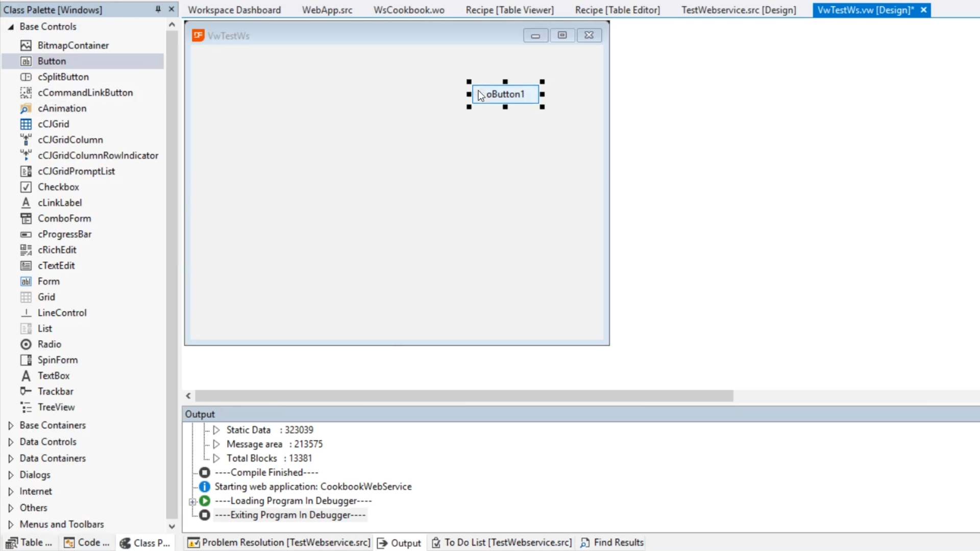The width and height of the screenshot is (980, 551).
Task: Select the Checkbox control in palette
Action: (58, 187)
